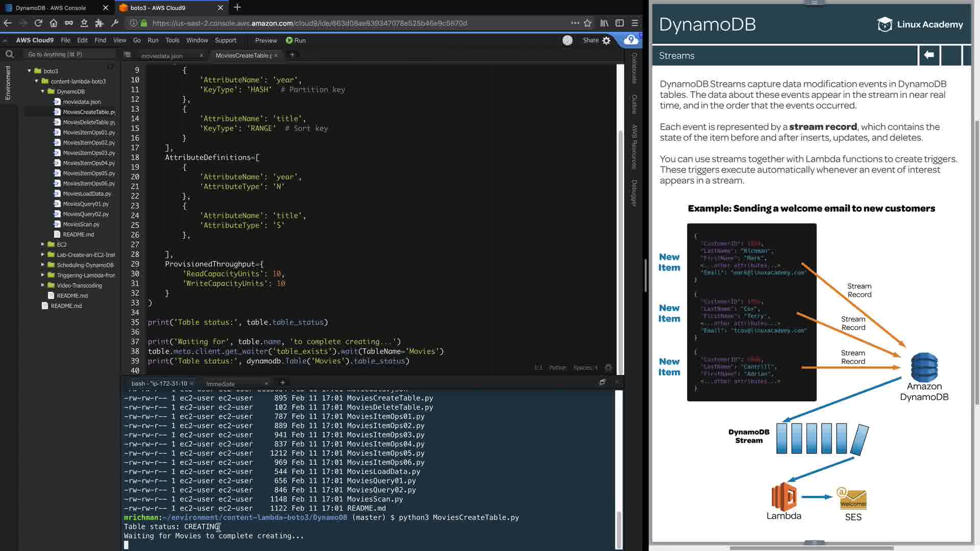Bookmark this page with star icon
The width and height of the screenshot is (980, 551).
[587, 23]
